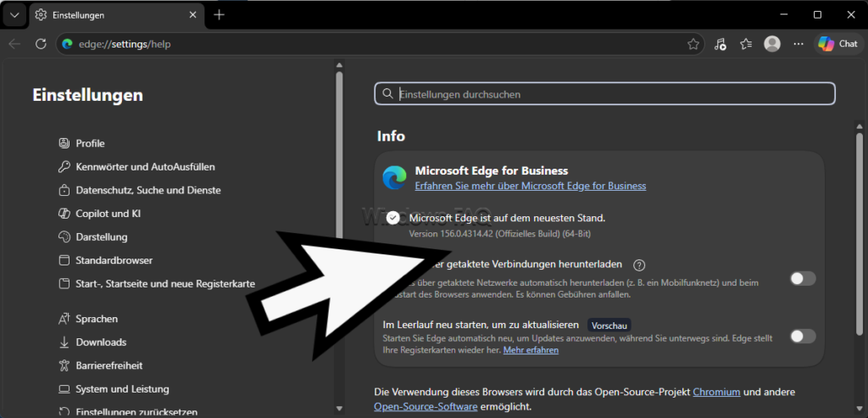Click the help question mark for getaktete Verbindungen
The width and height of the screenshot is (868, 418).
point(639,265)
